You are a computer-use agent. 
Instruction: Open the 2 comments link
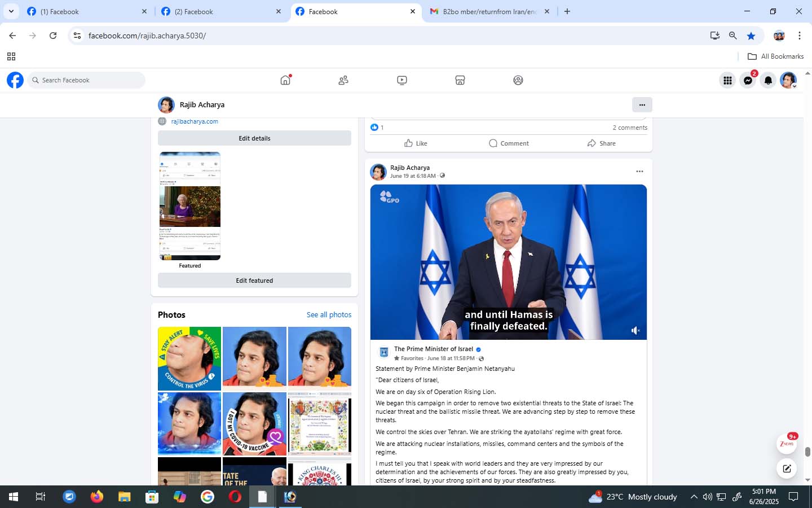point(630,128)
